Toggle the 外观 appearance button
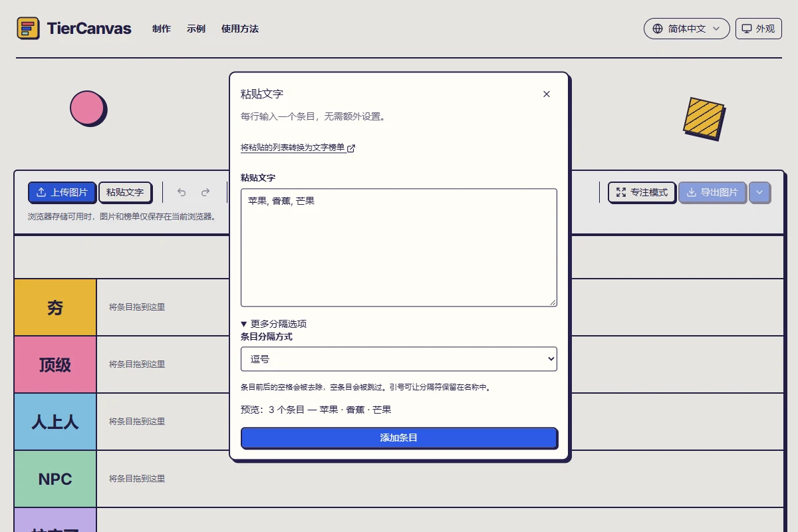 (758, 29)
